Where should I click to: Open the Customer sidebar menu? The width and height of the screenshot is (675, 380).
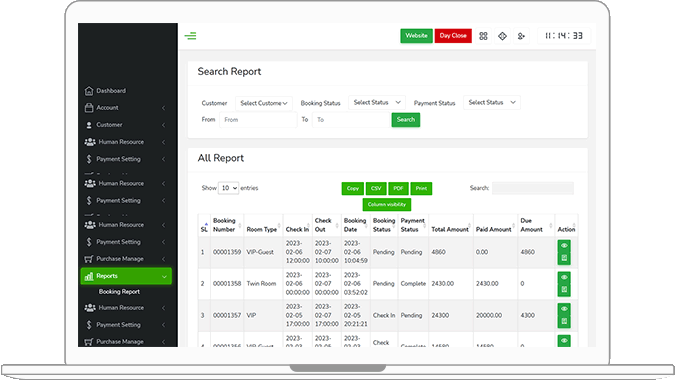pos(126,125)
